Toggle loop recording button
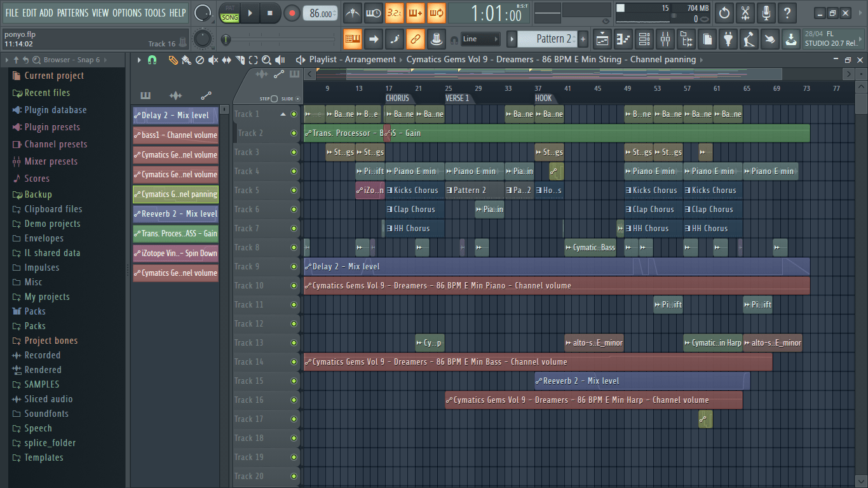The image size is (868, 488). 436,13
